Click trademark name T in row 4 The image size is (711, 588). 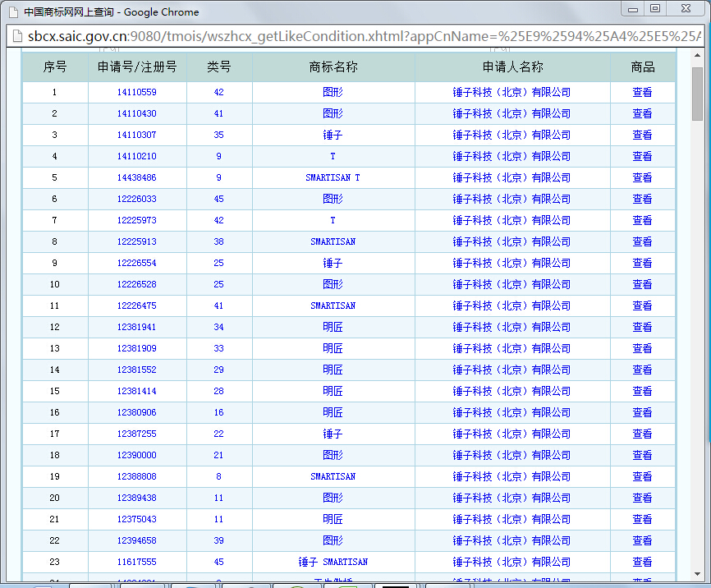(333, 156)
